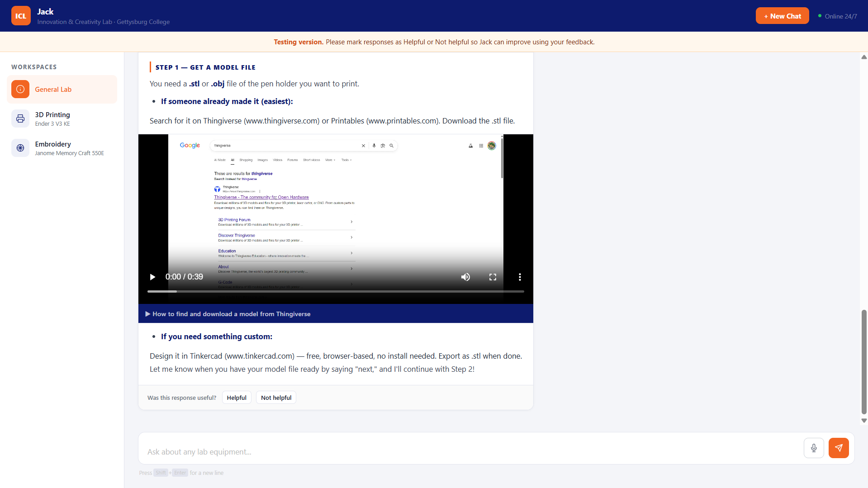Open the General Lab workspace
This screenshot has width=868, height=488.
point(62,90)
